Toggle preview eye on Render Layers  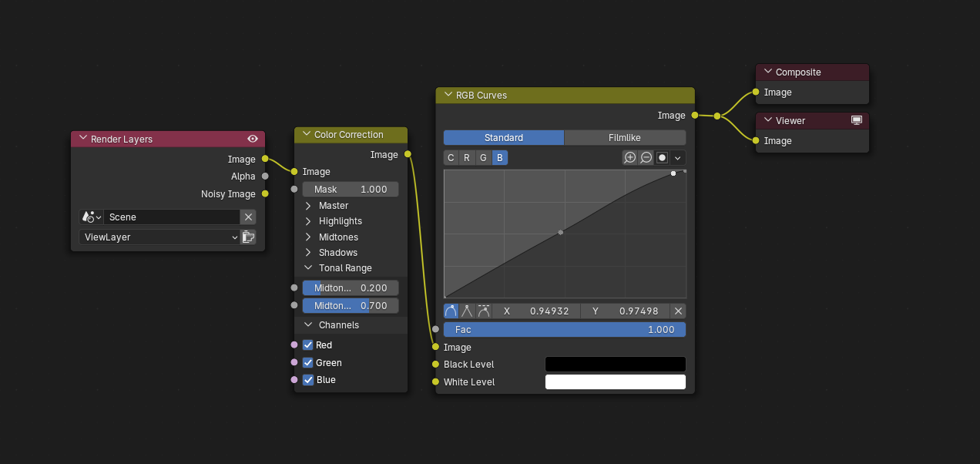pyautogui.click(x=253, y=140)
